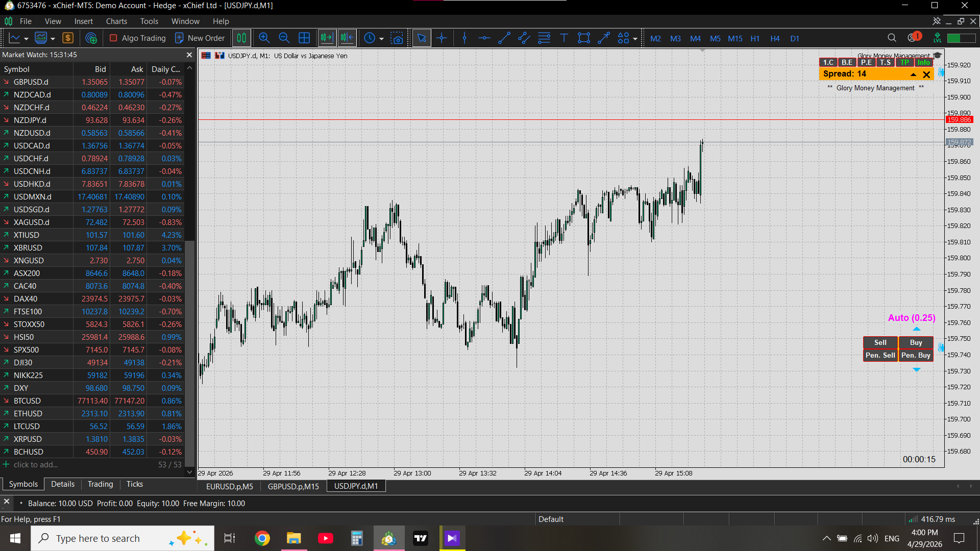Expand the chart type dropdown arrow
Image resolution: width=980 pixels, height=551 pixels.
(x=27, y=39)
